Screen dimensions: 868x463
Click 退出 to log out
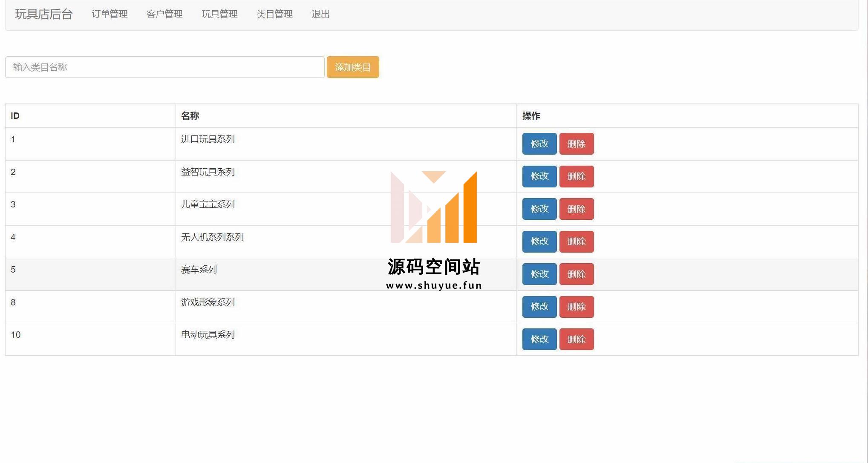(320, 14)
